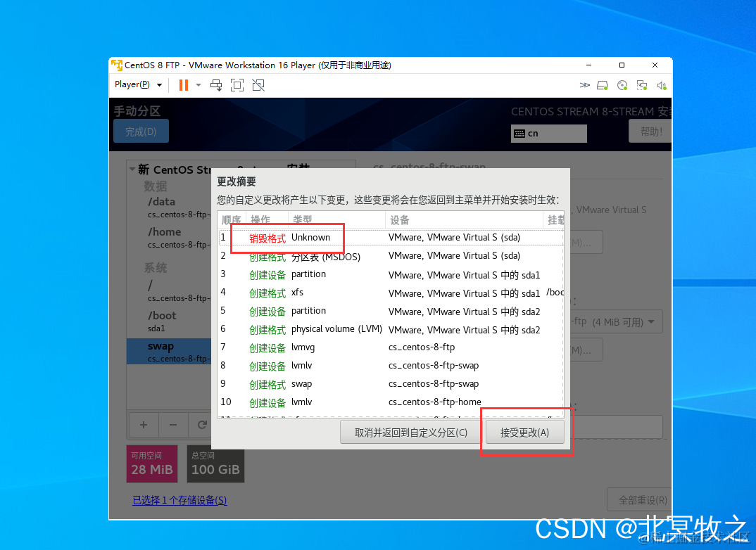Expand the VMware devices toolbar chevron
Viewport: 756px width, 550px height.
[x=584, y=85]
